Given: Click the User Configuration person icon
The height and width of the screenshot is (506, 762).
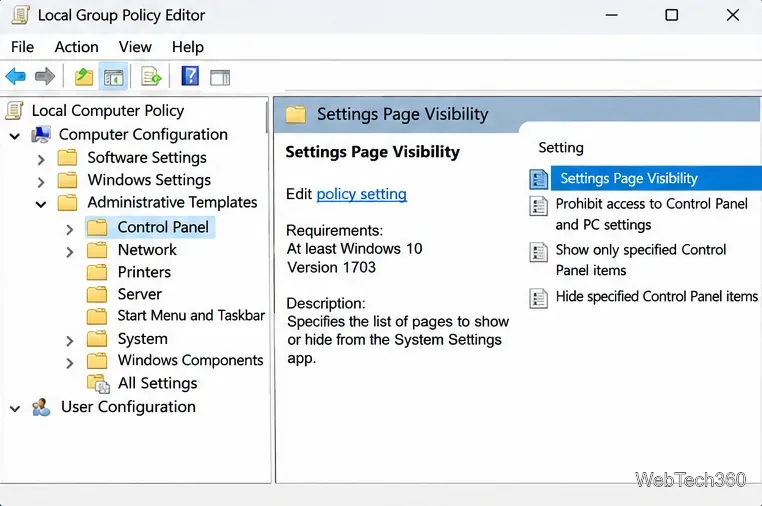Looking at the screenshot, I should click(41, 407).
